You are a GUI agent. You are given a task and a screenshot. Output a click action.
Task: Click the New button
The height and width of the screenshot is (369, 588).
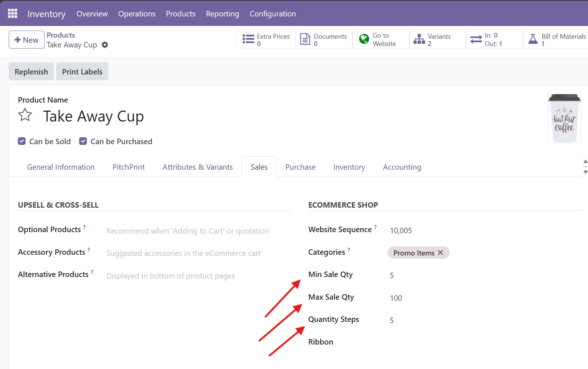pyautogui.click(x=27, y=40)
